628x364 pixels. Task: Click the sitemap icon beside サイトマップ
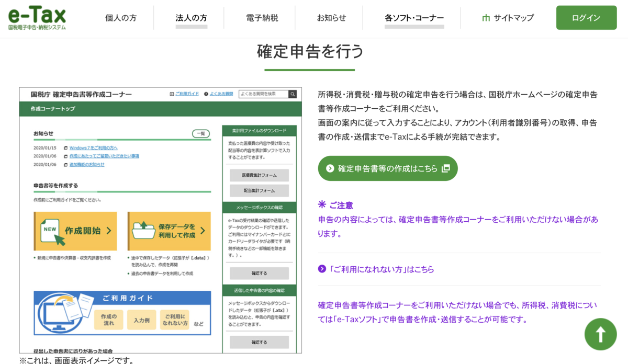486,18
